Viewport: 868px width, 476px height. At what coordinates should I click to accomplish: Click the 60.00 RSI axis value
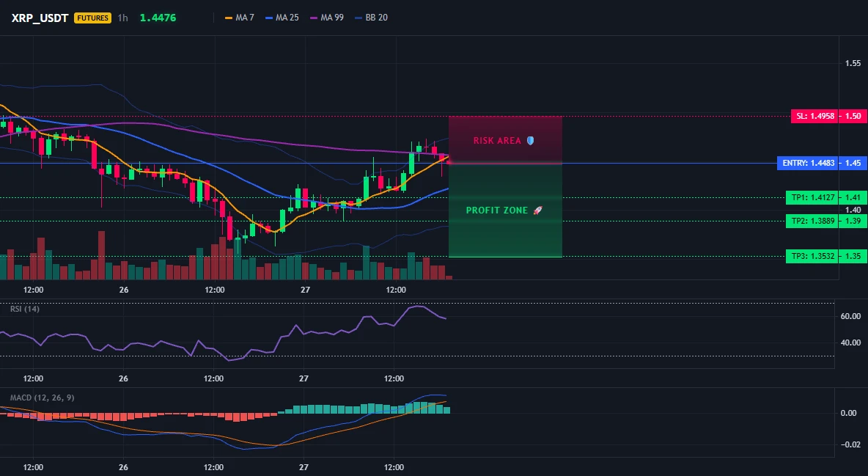851,316
